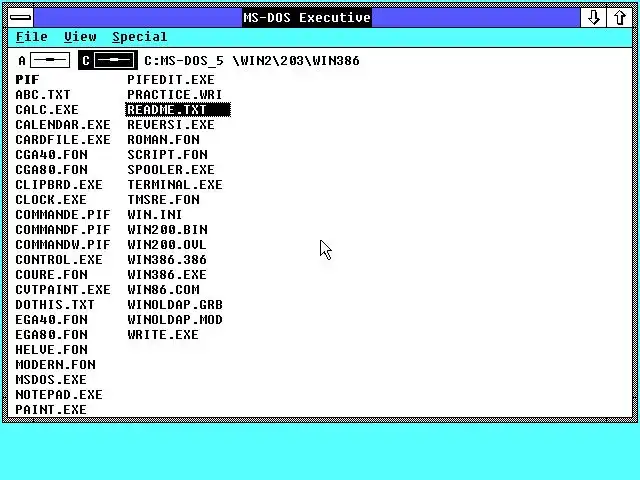Select HELVE.FON font file
640x480 pixels.
click(x=51, y=350)
